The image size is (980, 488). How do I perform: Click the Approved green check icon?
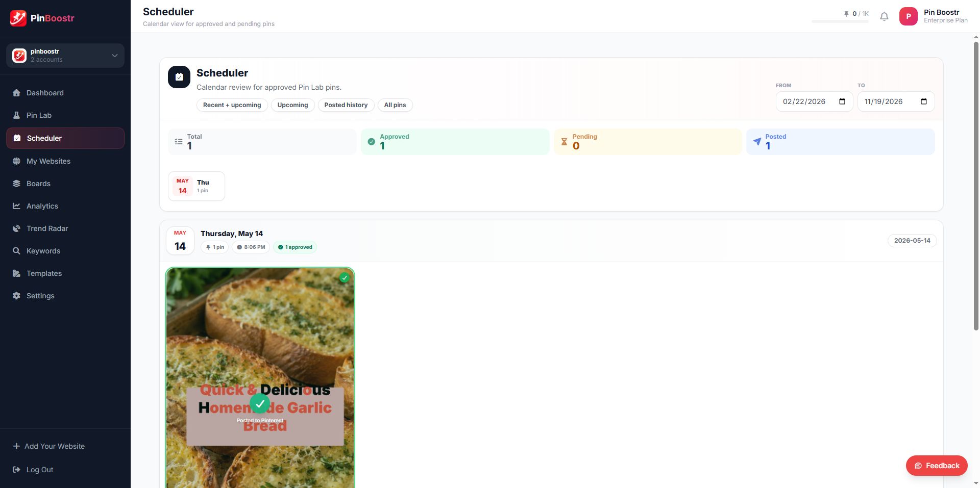tap(372, 142)
